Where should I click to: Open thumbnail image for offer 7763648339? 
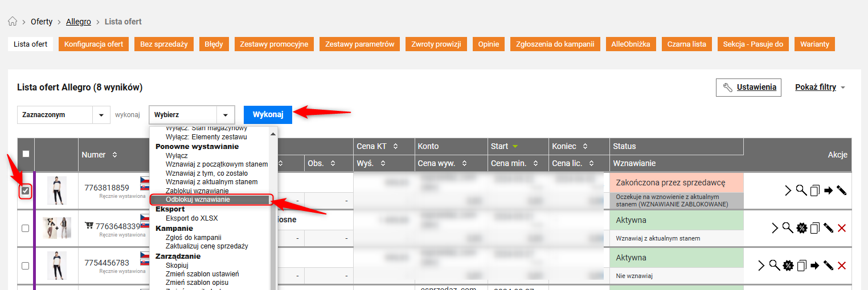pyautogui.click(x=57, y=228)
